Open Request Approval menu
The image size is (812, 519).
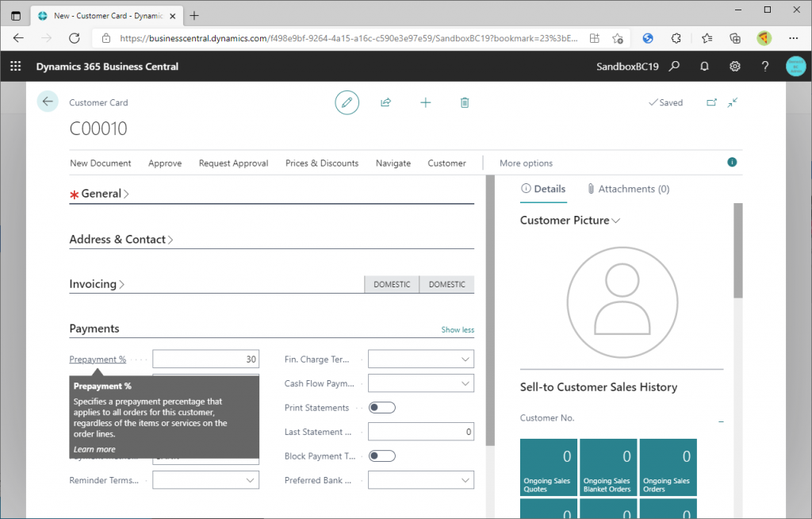tap(234, 163)
